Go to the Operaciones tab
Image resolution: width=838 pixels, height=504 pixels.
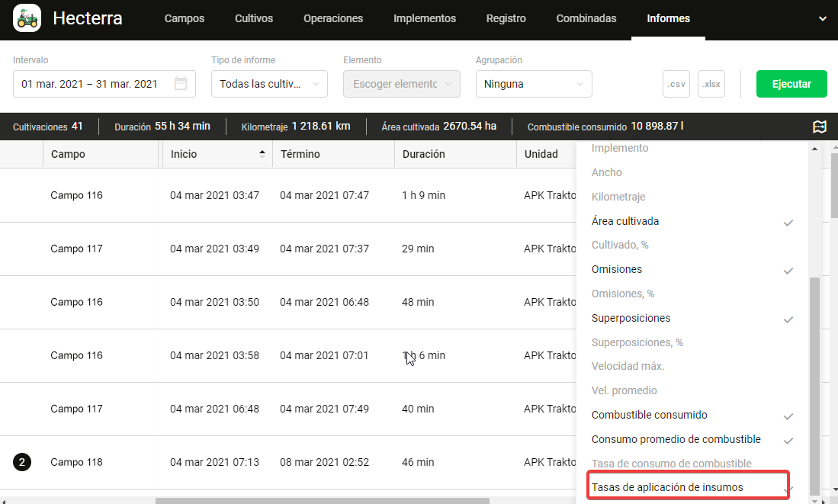[333, 18]
